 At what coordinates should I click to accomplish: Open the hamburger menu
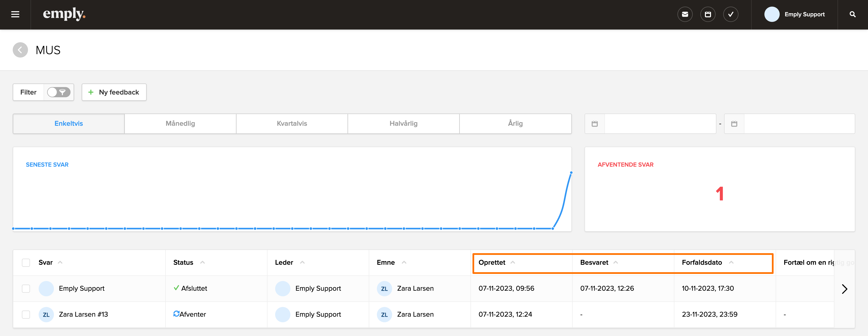point(15,14)
